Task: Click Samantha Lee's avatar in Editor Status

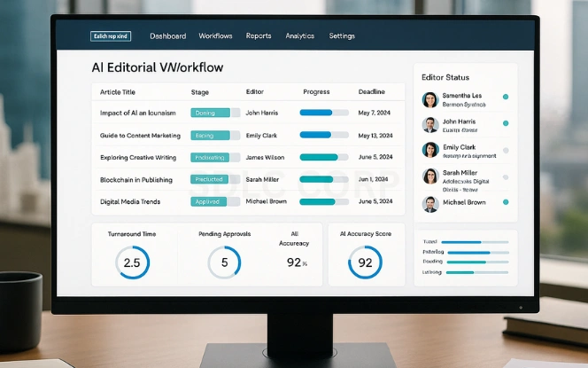Action: (430, 99)
